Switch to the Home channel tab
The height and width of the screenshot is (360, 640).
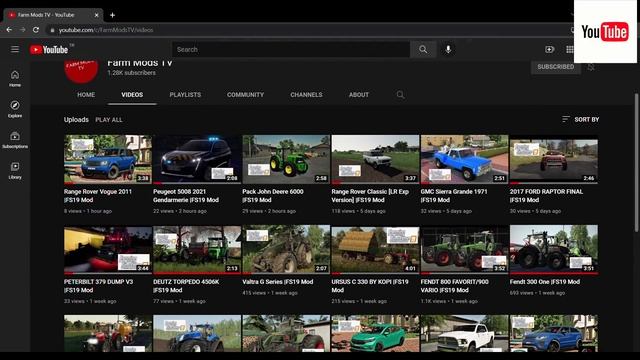click(86, 95)
